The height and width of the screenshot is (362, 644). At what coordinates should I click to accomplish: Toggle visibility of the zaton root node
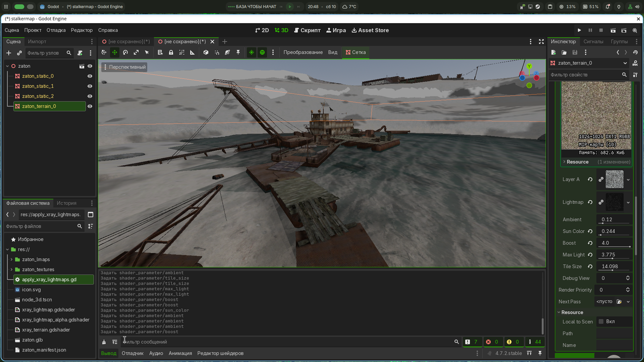coord(90,66)
